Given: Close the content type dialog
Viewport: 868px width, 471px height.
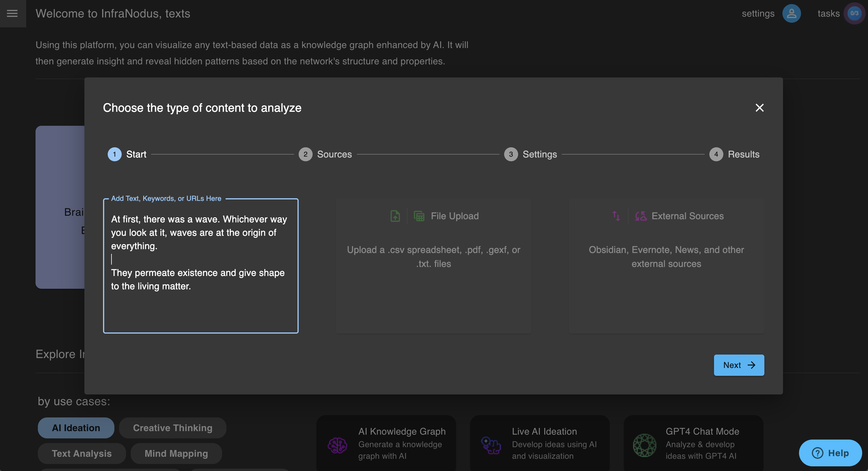Looking at the screenshot, I should click(759, 108).
